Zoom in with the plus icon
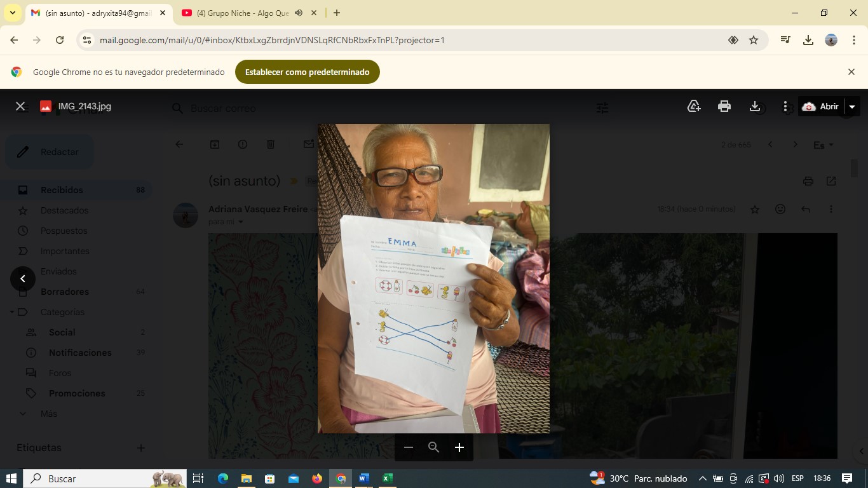Image resolution: width=868 pixels, height=488 pixels. 459,447
